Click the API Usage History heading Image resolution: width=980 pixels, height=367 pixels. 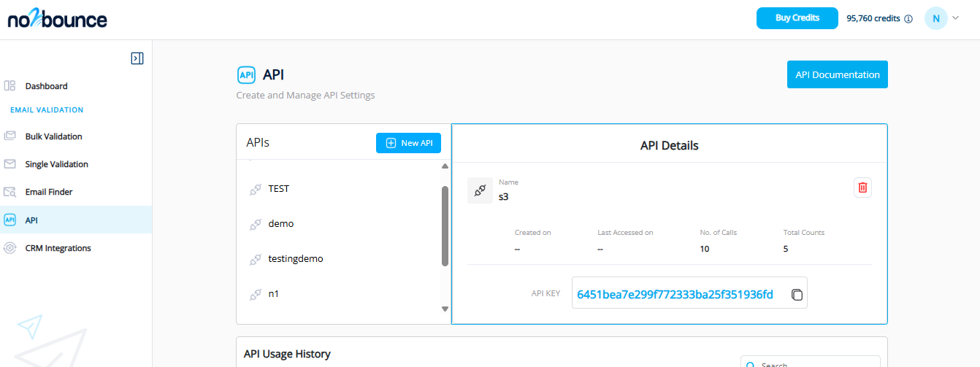click(287, 354)
